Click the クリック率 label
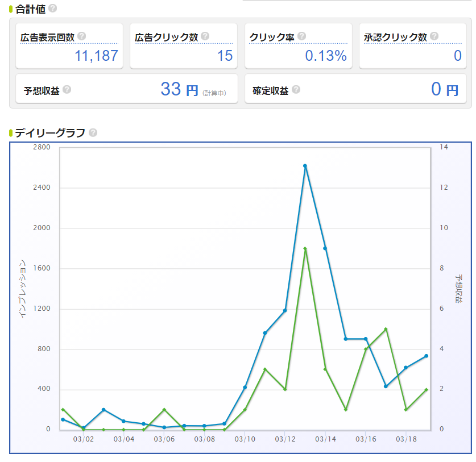This screenshot has width=476, height=462. pos(272,38)
